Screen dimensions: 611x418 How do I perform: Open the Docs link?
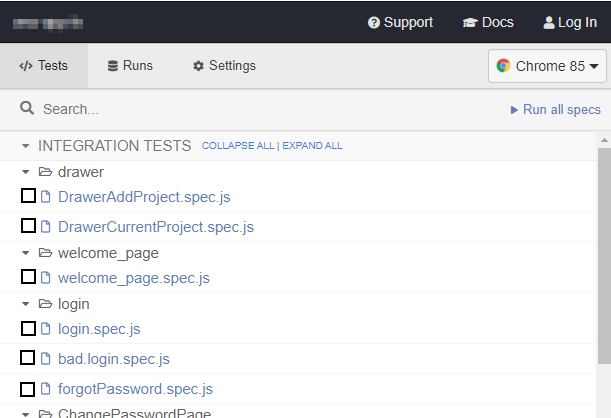point(488,23)
